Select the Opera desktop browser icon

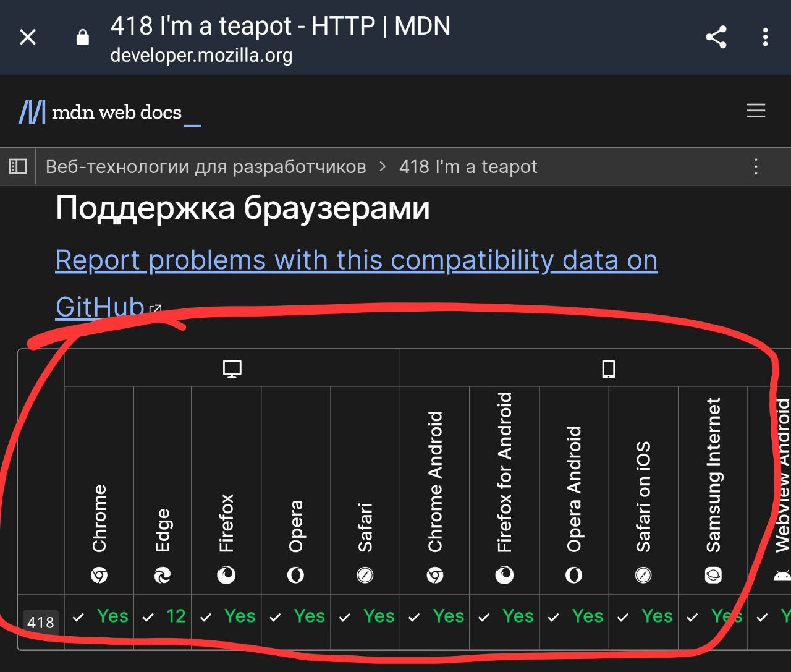click(x=296, y=576)
